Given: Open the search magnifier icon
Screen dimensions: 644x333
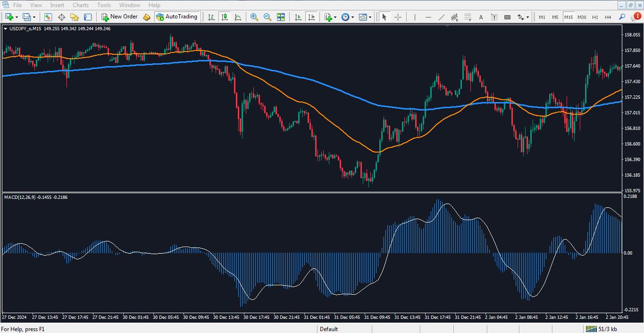Looking at the screenshot, I should click(622, 17).
